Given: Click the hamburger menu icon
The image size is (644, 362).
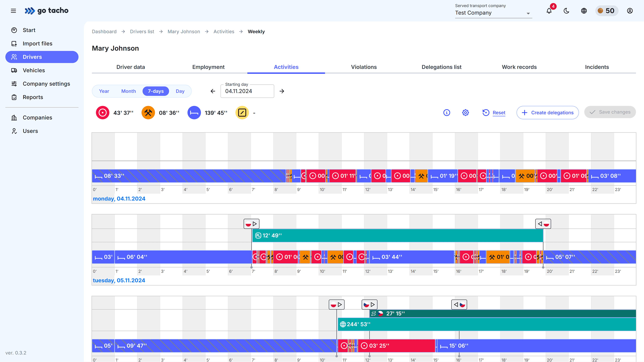Looking at the screenshot, I should pos(13,11).
